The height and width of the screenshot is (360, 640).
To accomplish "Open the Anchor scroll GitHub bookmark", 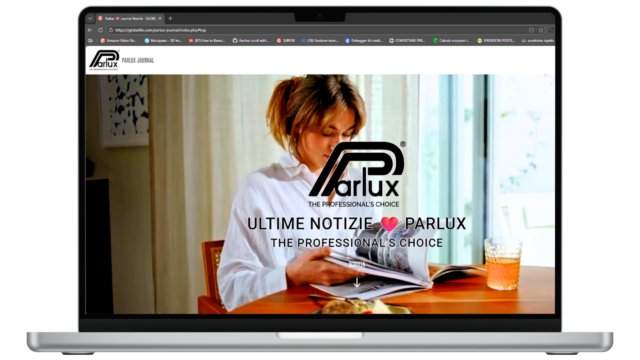I will tap(251, 40).
